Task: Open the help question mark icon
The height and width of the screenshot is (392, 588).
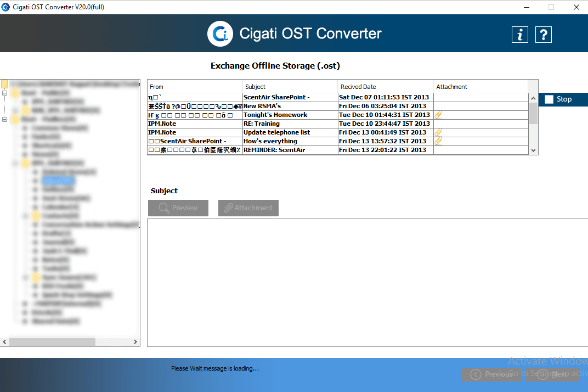Action: [544, 35]
